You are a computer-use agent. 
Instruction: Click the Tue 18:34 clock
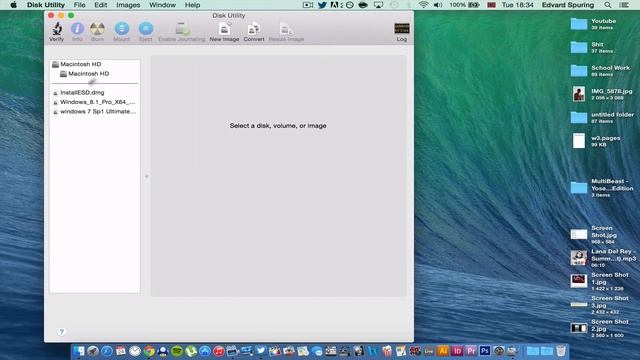tap(518, 5)
